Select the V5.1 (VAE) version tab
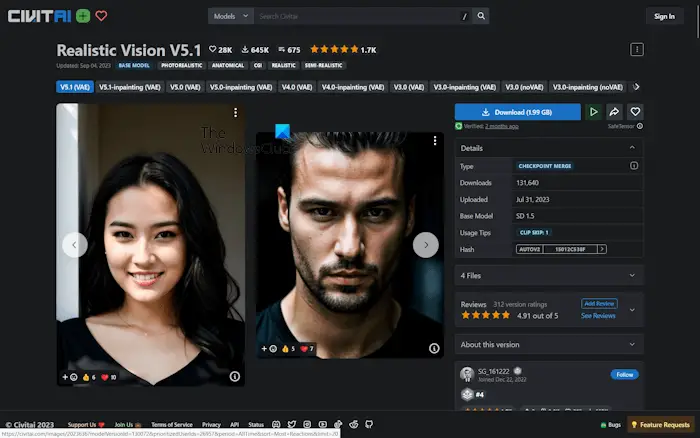This screenshot has height=438, width=700. [x=75, y=87]
